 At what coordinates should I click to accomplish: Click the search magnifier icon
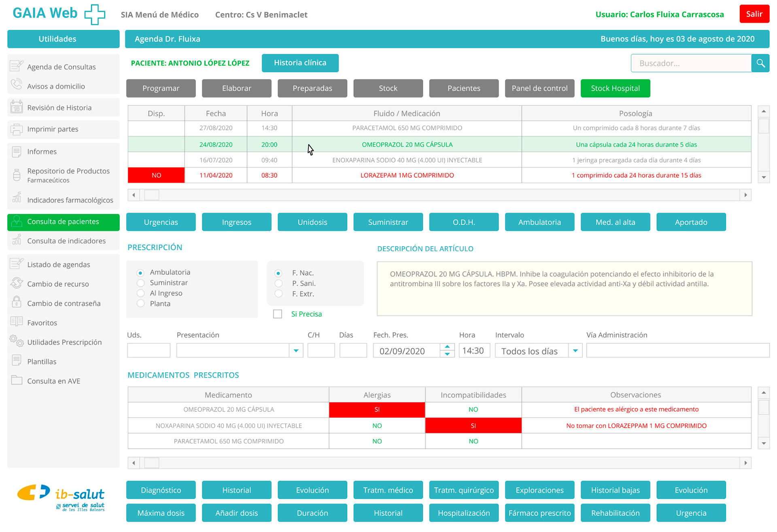pos(760,63)
